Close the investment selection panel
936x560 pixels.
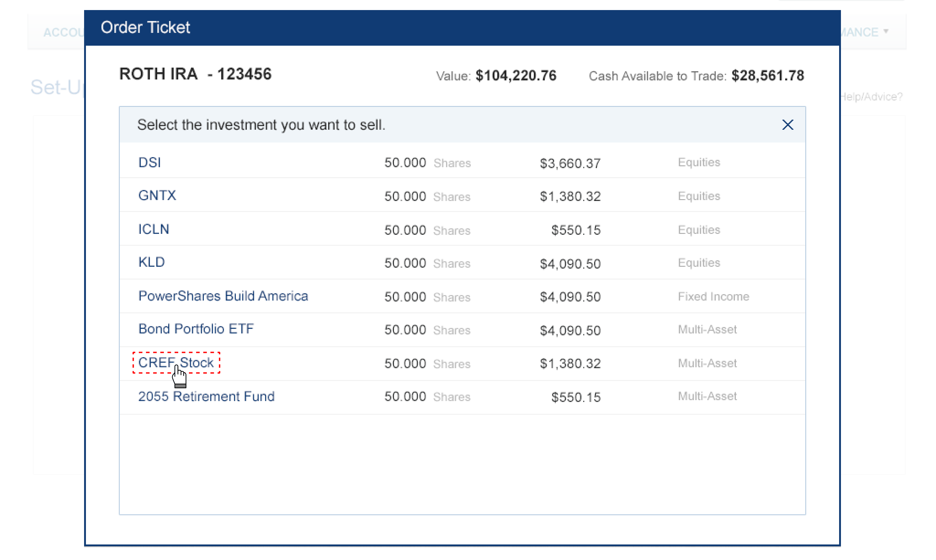tap(787, 125)
